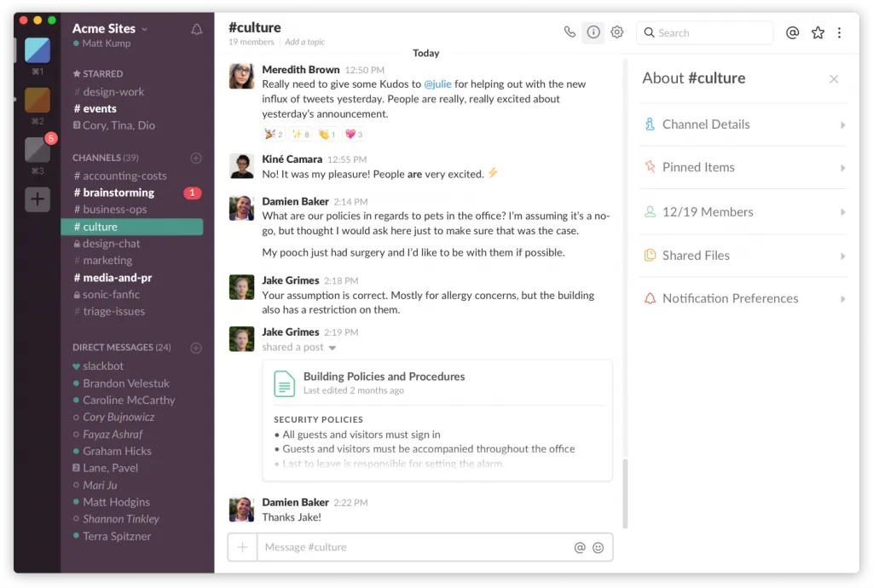Open the emoji picker in message box
Viewport: 873px width, 588px height.
[598, 547]
